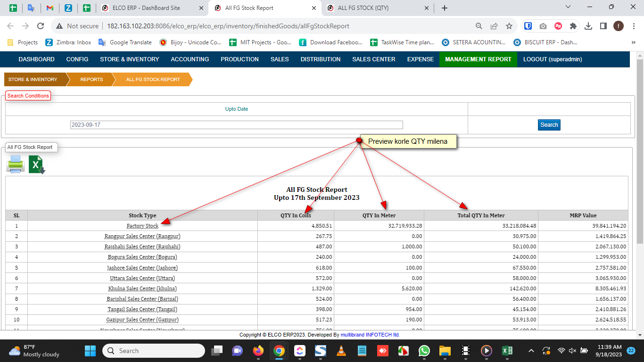
Task: Click the zoom magnifier in address bar
Action: coord(479,26)
